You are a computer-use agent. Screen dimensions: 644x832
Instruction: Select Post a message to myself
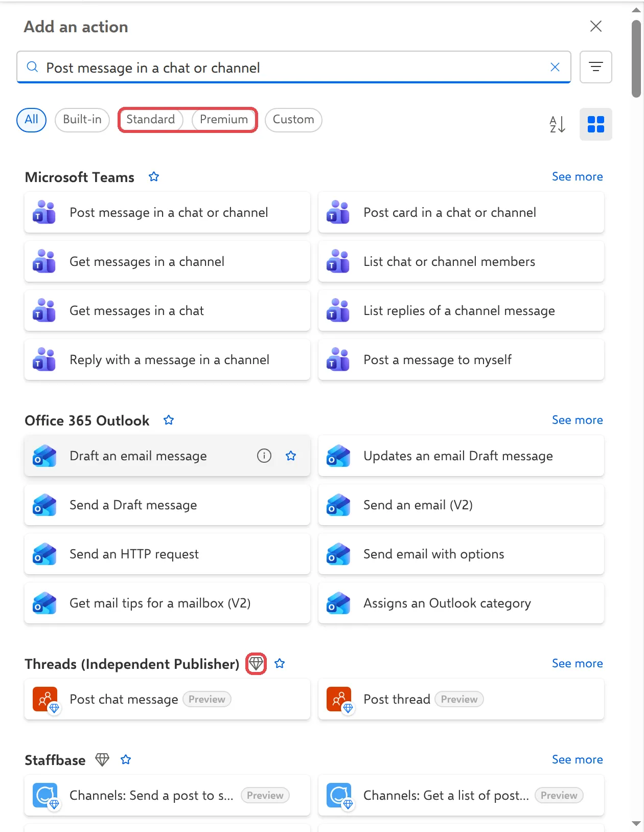click(x=461, y=359)
